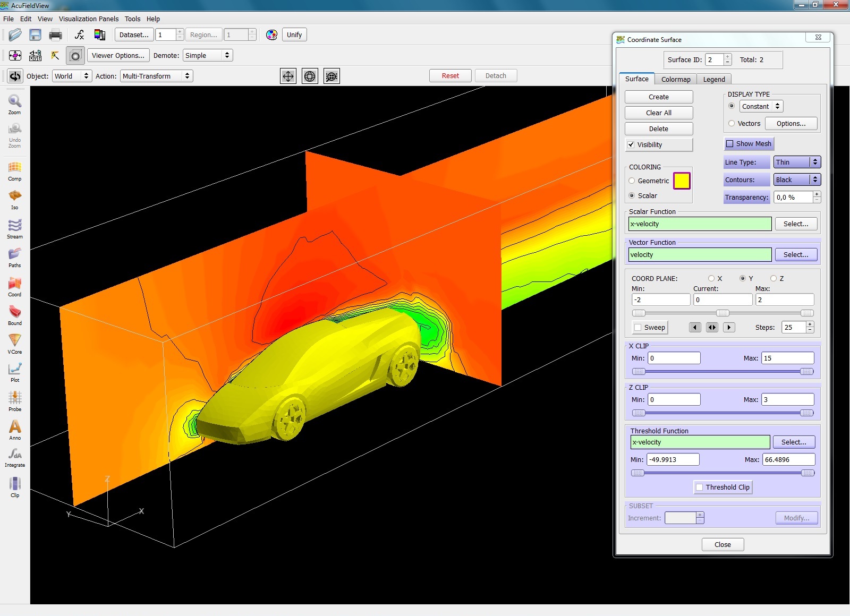The image size is (850, 616).
Task: Choose Z coordinate plane radio button
Action: pyautogui.click(x=773, y=279)
